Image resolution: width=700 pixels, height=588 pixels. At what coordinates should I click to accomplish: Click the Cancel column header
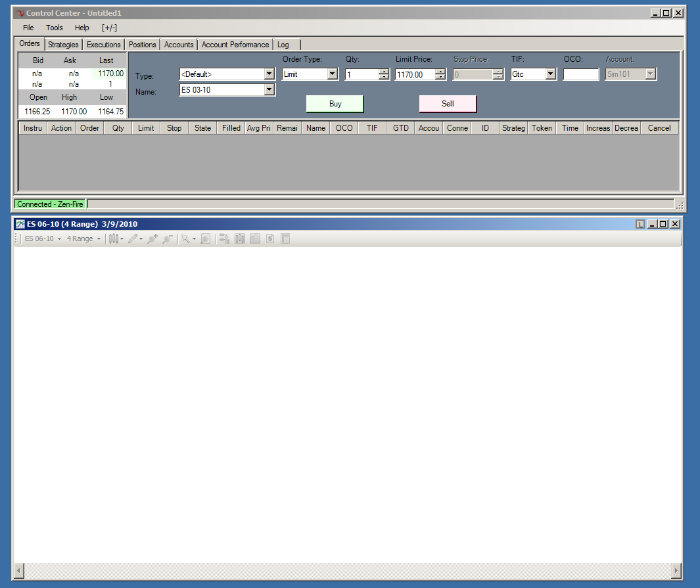click(x=659, y=128)
